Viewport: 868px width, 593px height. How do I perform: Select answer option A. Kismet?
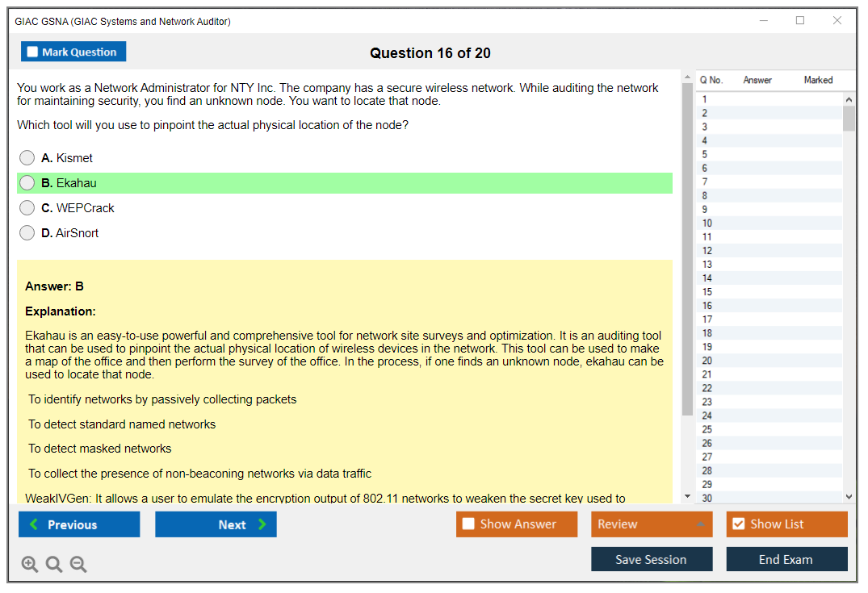tap(27, 158)
